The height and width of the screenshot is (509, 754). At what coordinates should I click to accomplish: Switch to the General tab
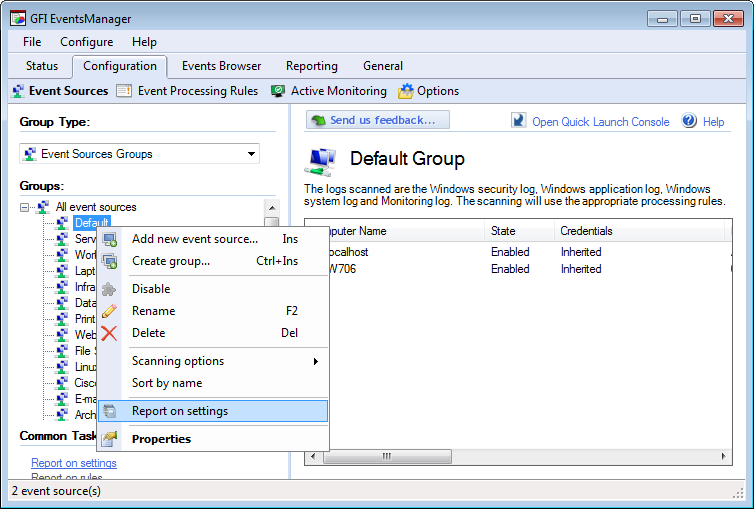(383, 66)
